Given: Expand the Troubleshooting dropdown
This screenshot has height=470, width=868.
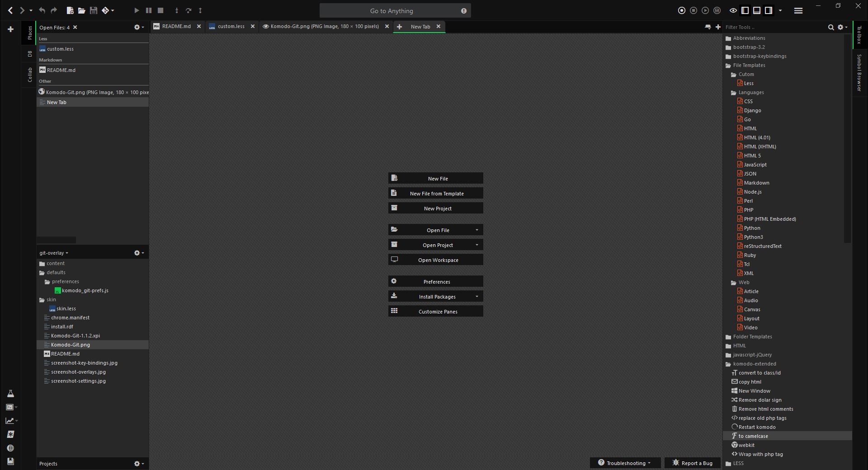Looking at the screenshot, I should click(625, 463).
